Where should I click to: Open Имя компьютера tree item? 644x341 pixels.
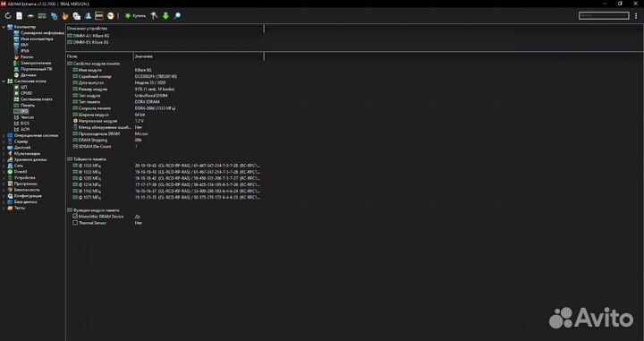[37, 39]
